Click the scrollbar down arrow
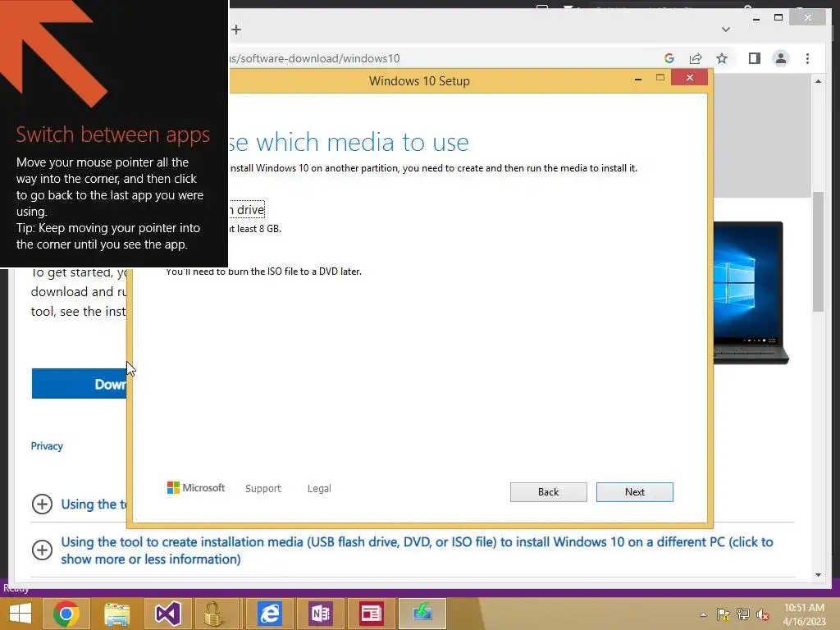The image size is (840, 630). [818, 575]
